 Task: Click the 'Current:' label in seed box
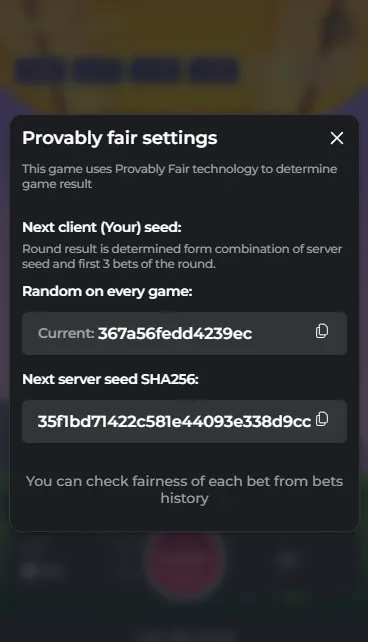point(66,333)
